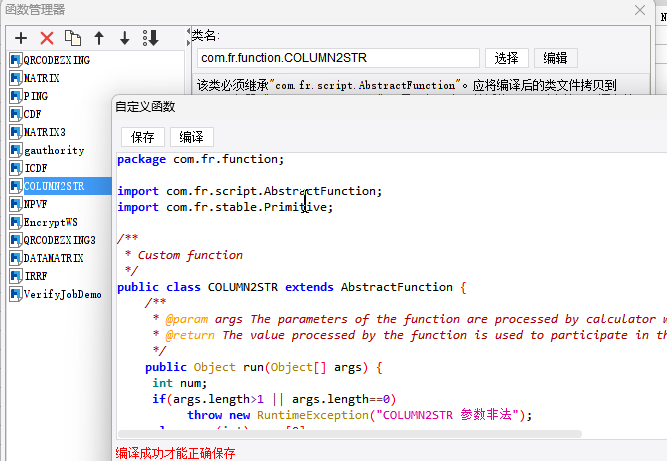Click the 'package com.fr.function;' code line
Viewport: 667px width, 461px height.
(200, 159)
